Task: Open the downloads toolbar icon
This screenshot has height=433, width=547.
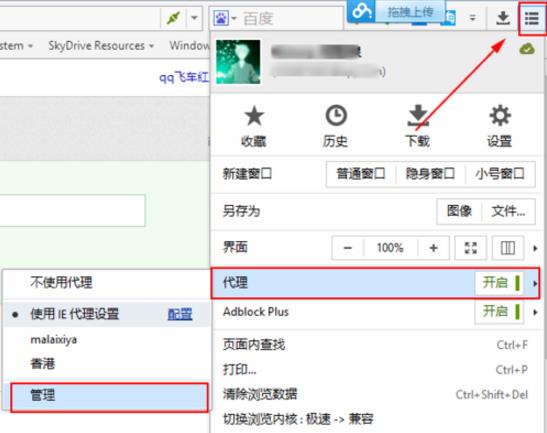Action: coord(503,18)
